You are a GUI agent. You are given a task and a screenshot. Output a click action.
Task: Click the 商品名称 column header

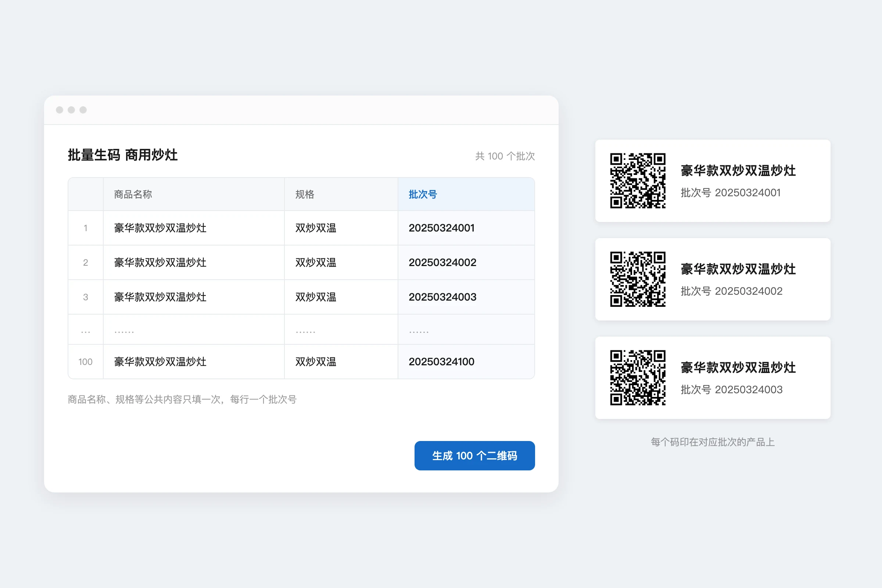click(x=194, y=194)
